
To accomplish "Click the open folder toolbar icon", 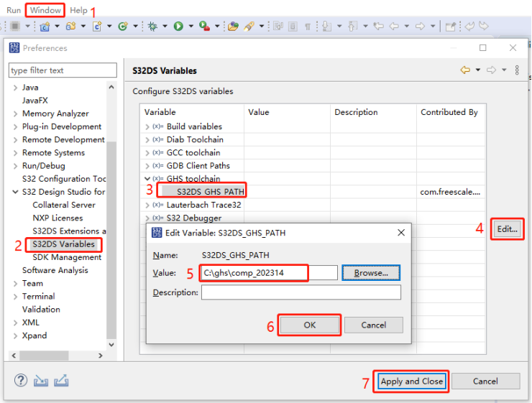I will [232, 27].
